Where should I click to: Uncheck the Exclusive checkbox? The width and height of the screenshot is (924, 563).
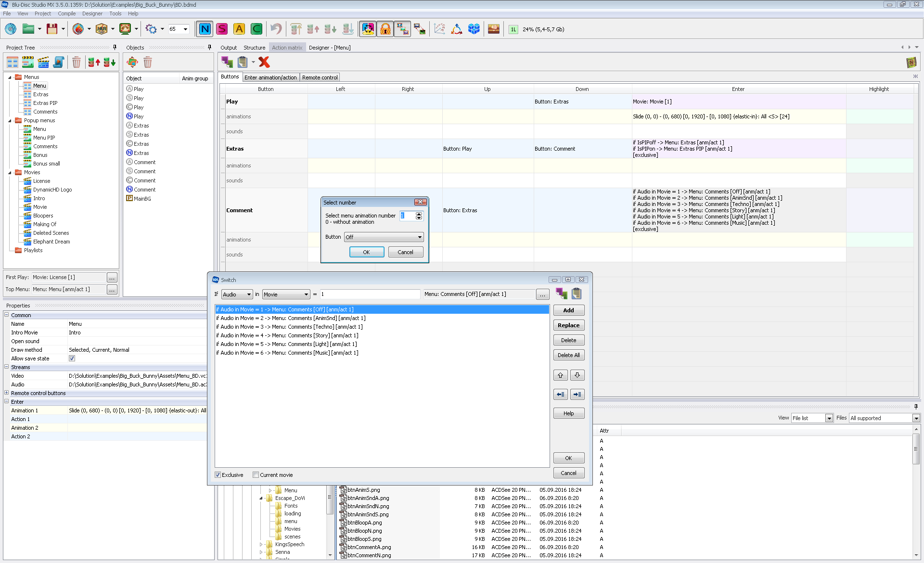pyautogui.click(x=218, y=475)
